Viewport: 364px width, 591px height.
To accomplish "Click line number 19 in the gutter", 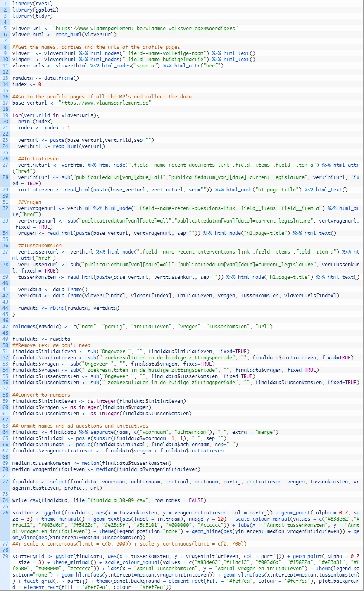I will (x=6, y=115).
